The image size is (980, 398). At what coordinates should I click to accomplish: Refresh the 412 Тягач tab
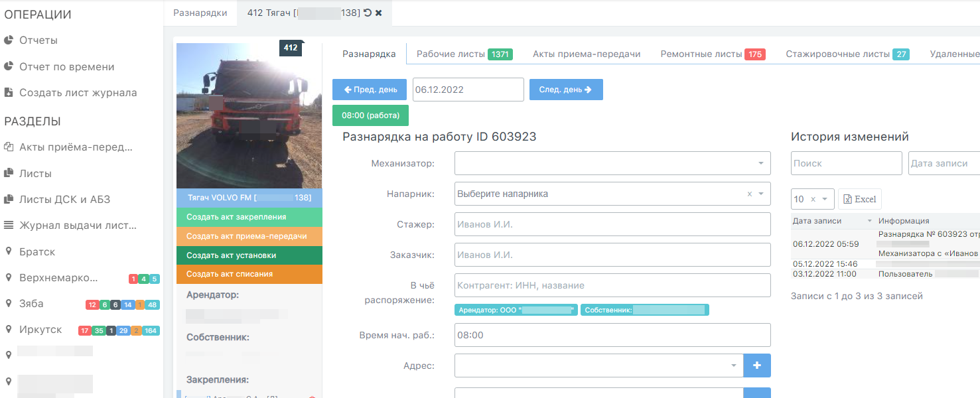pos(368,13)
